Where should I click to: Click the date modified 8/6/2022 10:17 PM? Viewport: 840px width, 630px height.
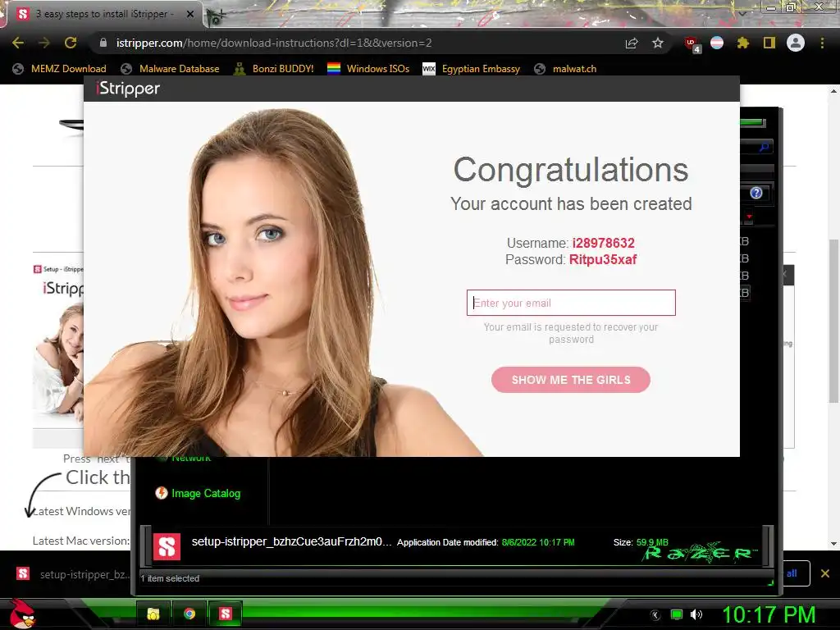tap(538, 542)
